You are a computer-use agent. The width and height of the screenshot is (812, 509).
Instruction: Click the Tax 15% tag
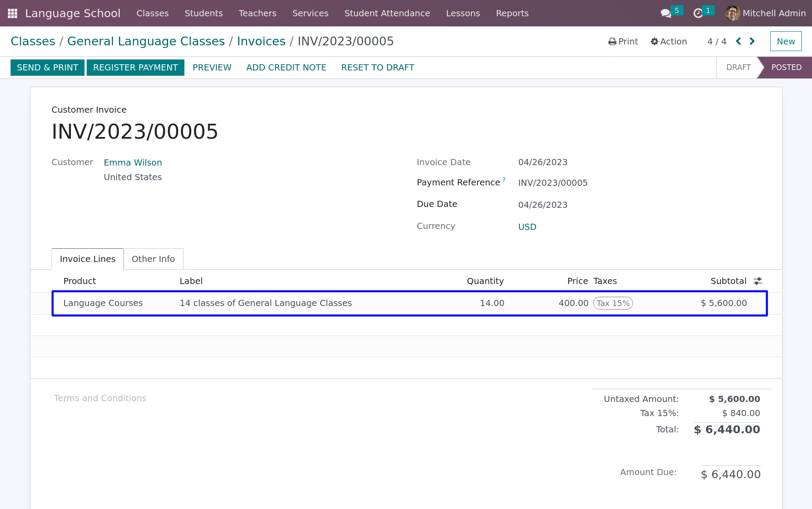[x=613, y=303]
